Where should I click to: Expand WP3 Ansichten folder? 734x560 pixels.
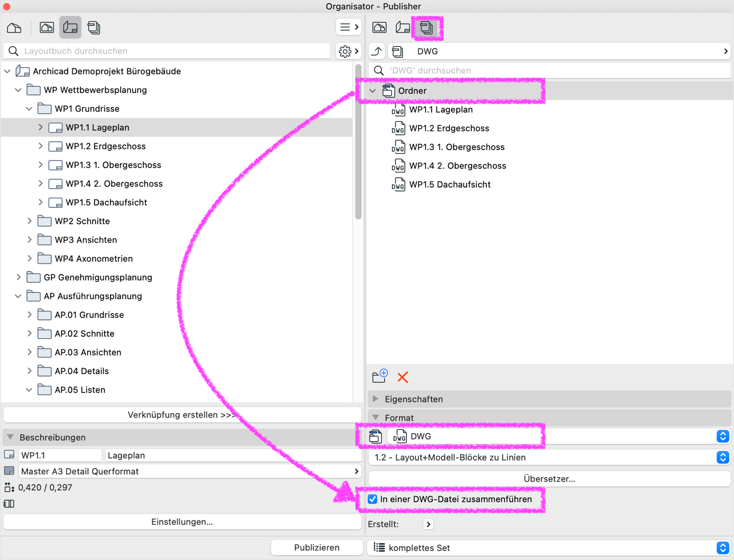click(30, 240)
